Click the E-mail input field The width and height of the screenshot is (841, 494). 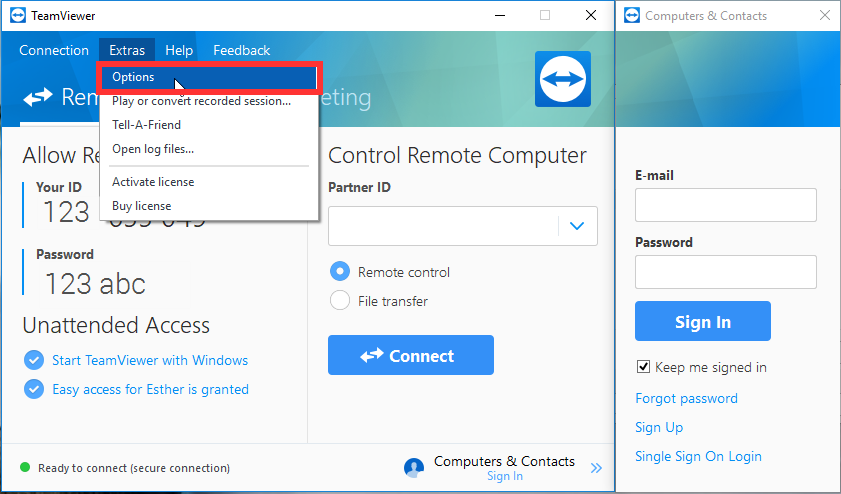726,205
